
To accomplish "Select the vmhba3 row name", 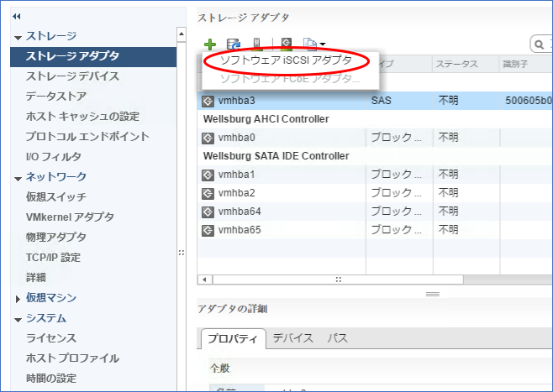I will pos(237,101).
